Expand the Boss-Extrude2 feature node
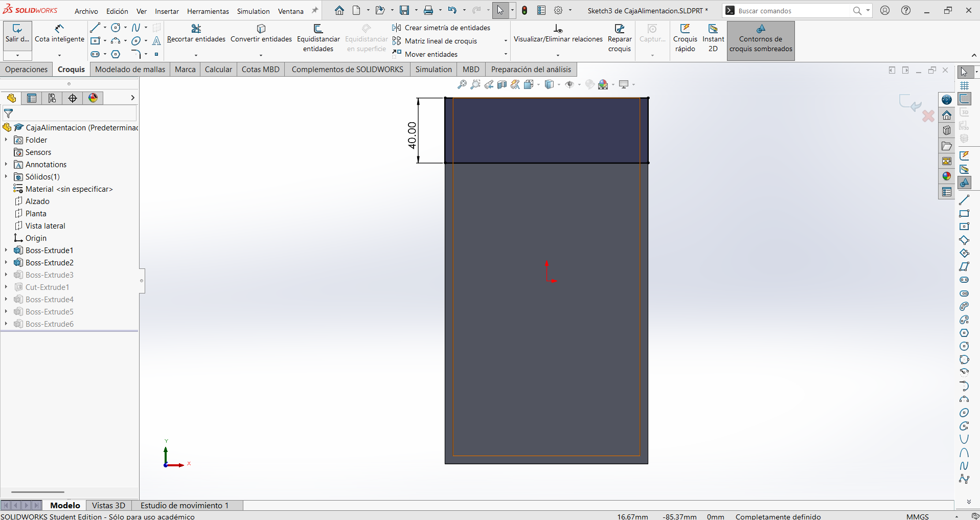 [6, 263]
